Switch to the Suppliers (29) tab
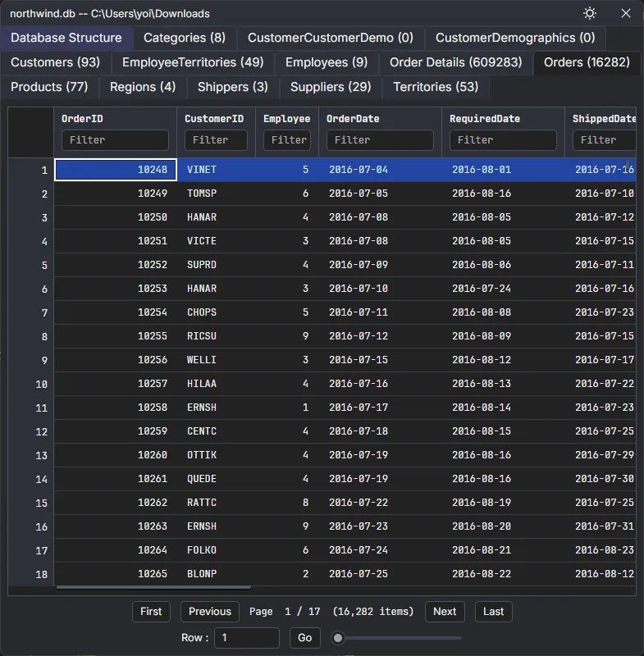Viewport: 644px width, 656px height. pyautogui.click(x=331, y=87)
